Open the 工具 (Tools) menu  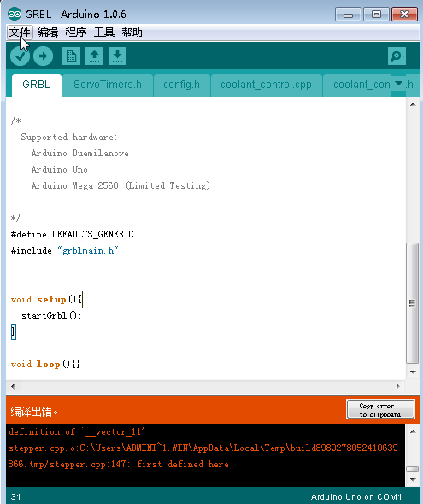click(104, 32)
